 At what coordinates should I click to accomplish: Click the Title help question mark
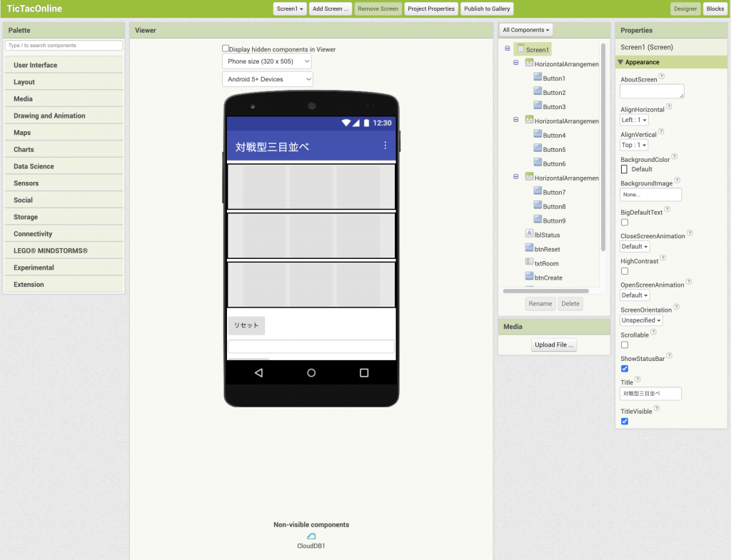[637, 380]
